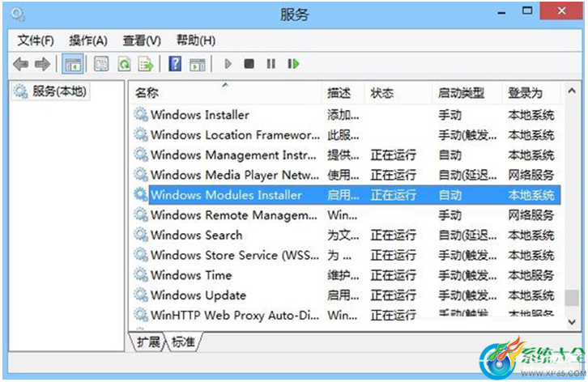Click 网络服务 in Windows Media Player row

(531, 175)
